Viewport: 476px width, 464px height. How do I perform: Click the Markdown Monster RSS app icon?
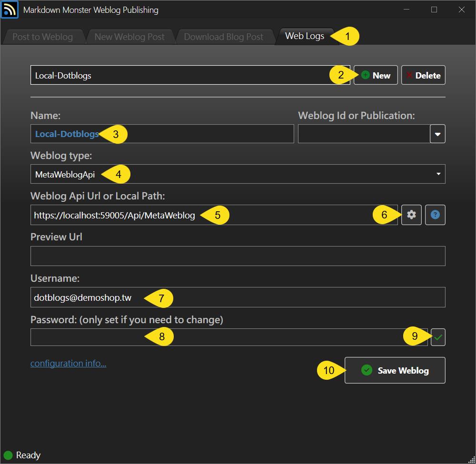click(x=10, y=10)
